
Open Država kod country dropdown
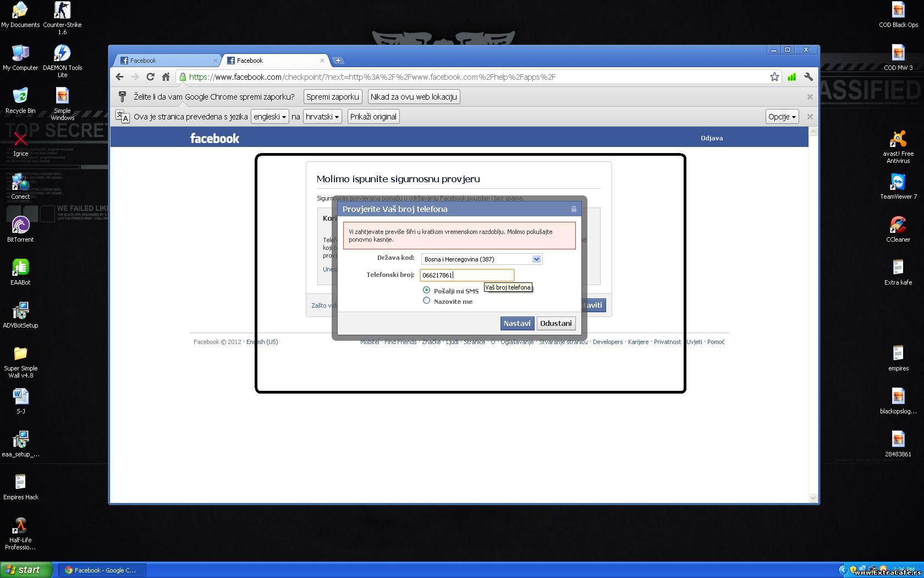[481, 259]
